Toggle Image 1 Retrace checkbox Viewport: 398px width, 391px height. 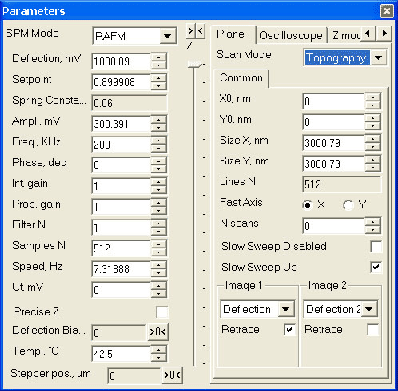(x=290, y=329)
